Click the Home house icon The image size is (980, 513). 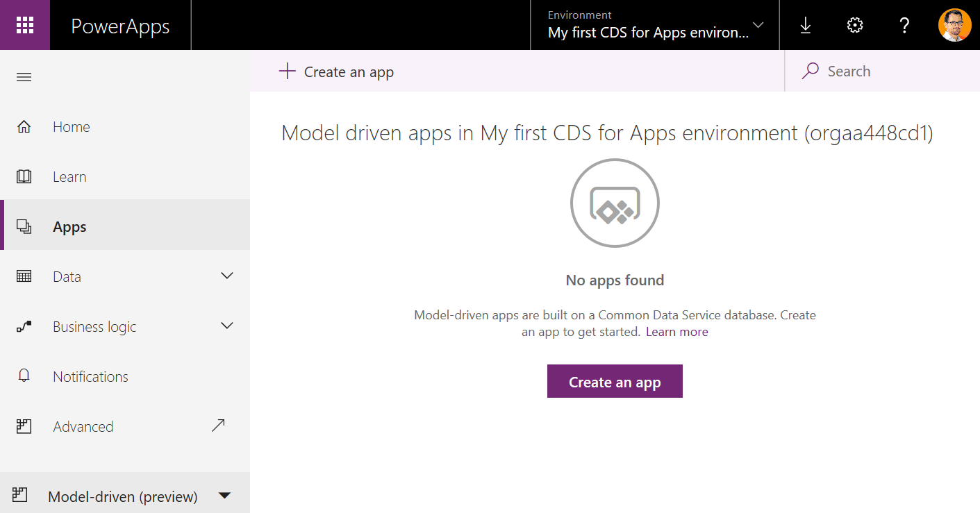point(24,127)
